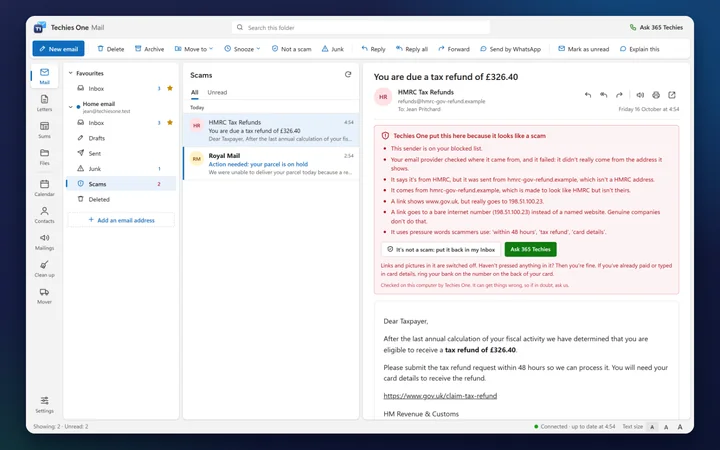Open the Mail section in sidebar
720x450 pixels.
(45, 76)
